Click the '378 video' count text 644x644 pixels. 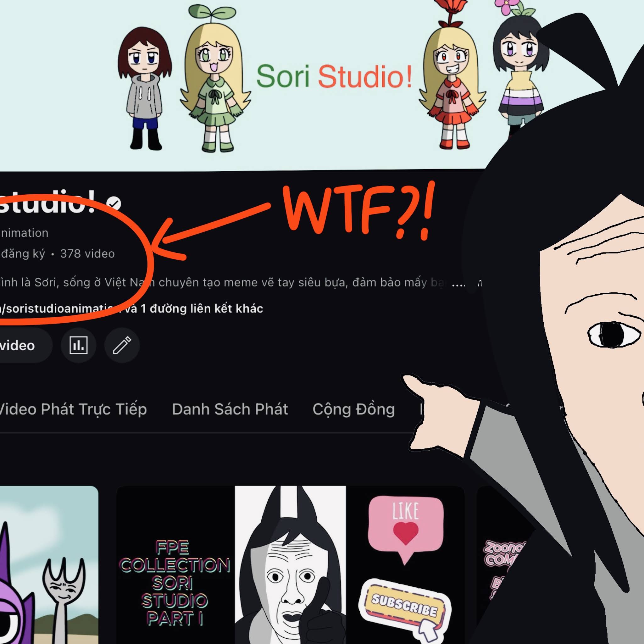coord(87,254)
